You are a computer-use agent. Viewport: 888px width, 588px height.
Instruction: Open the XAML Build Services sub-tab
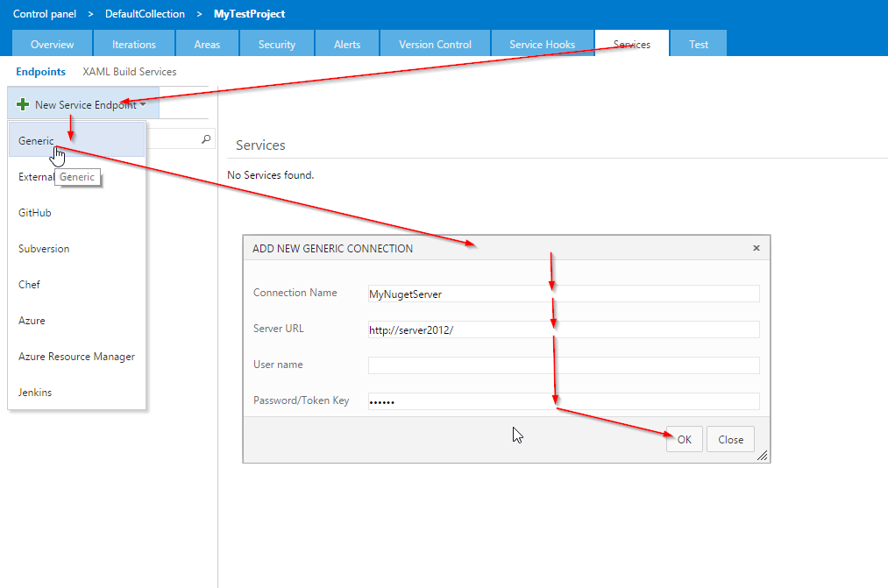(x=130, y=72)
